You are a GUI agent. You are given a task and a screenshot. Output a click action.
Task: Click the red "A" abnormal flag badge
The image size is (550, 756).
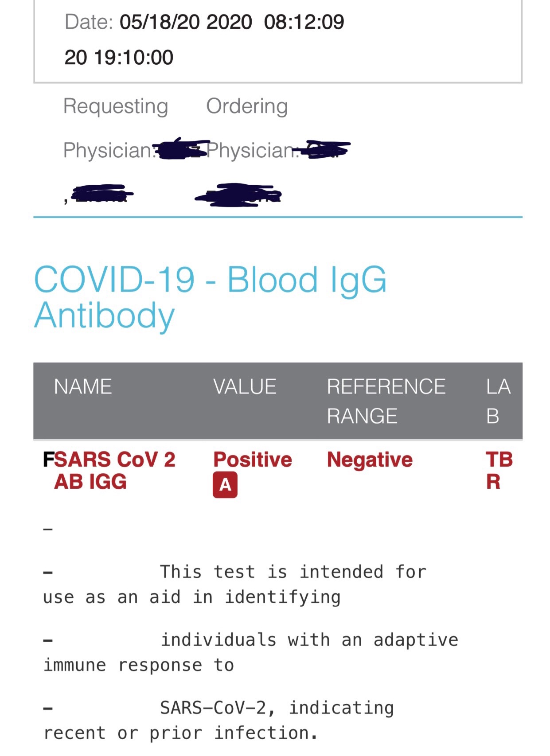(225, 485)
